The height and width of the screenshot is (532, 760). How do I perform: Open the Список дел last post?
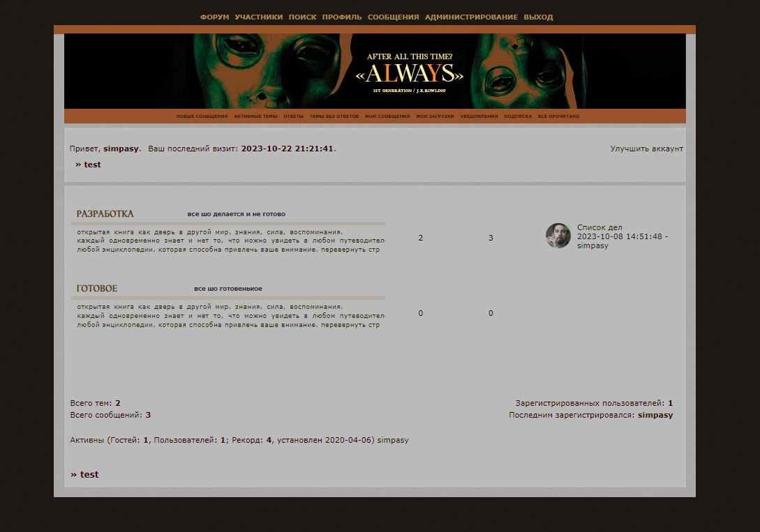tap(599, 227)
